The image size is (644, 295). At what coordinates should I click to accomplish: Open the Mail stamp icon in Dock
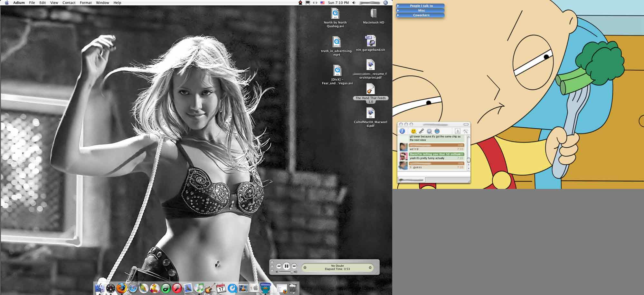188,288
